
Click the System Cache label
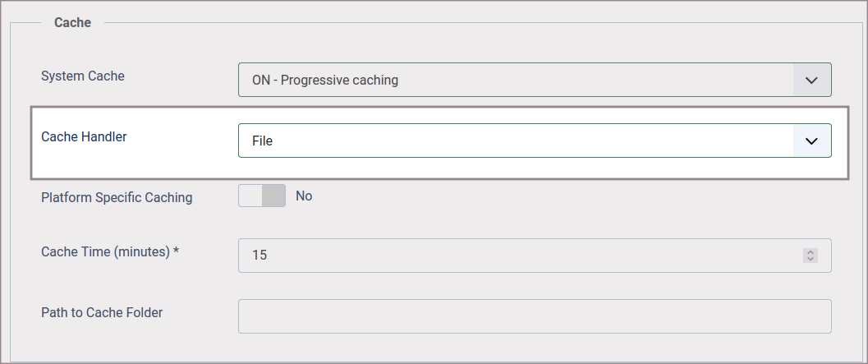[83, 76]
